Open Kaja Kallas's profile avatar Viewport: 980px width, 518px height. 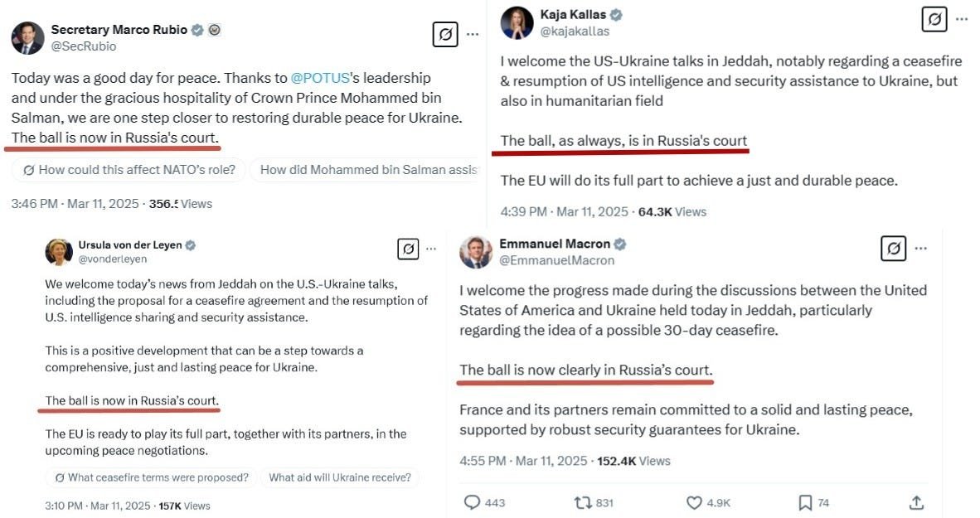coord(517,23)
